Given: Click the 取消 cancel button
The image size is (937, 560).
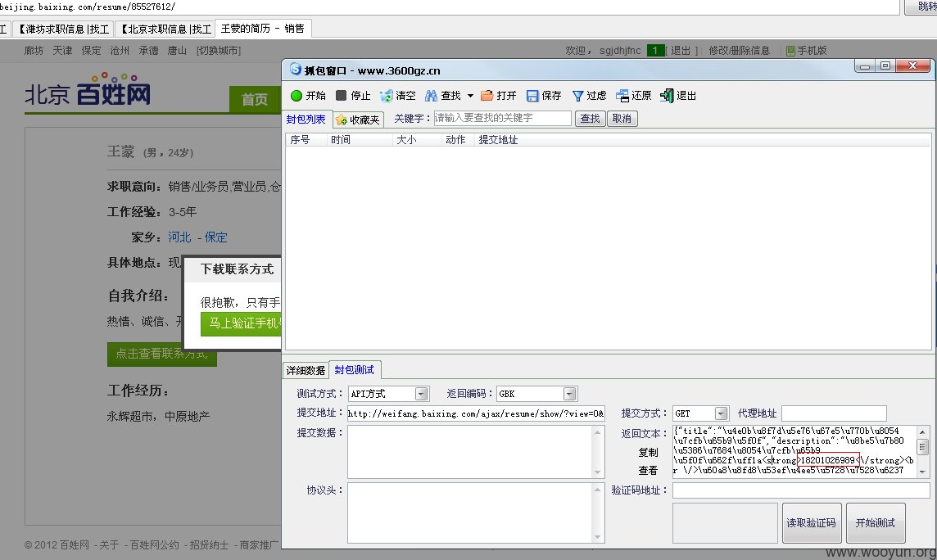Looking at the screenshot, I should [622, 118].
